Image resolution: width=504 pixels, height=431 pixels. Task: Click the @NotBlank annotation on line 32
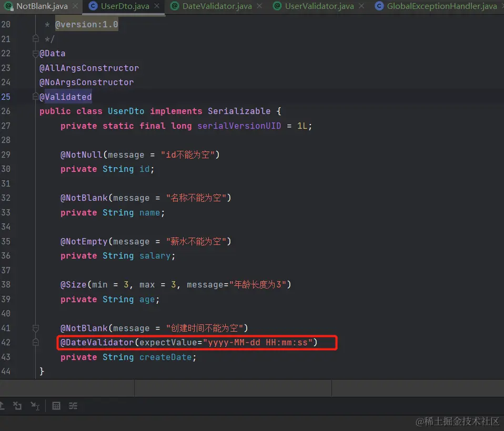84,198
